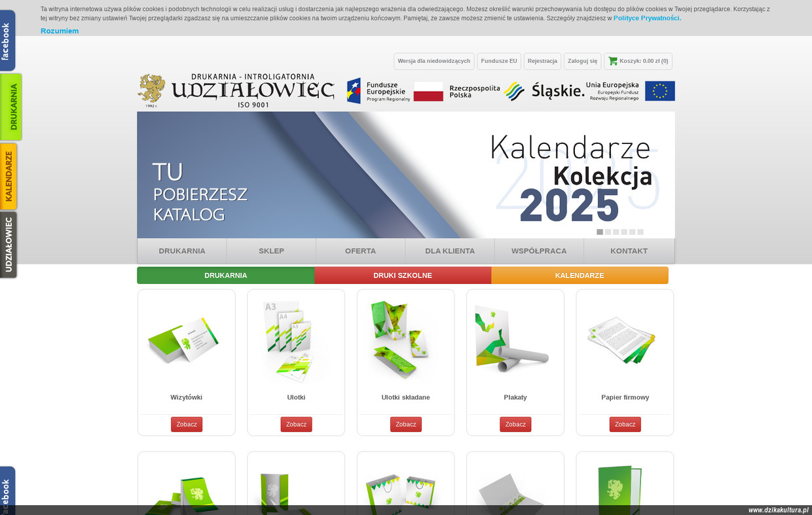812x515 pixels.
Task: Click the Ulotki składane product title
Action: pyautogui.click(x=406, y=397)
